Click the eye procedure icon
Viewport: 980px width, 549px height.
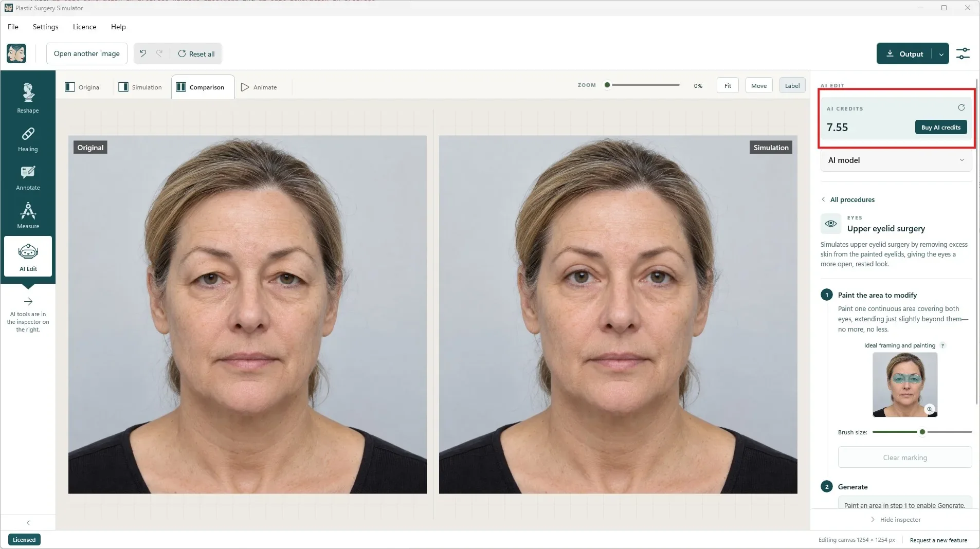(x=830, y=224)
